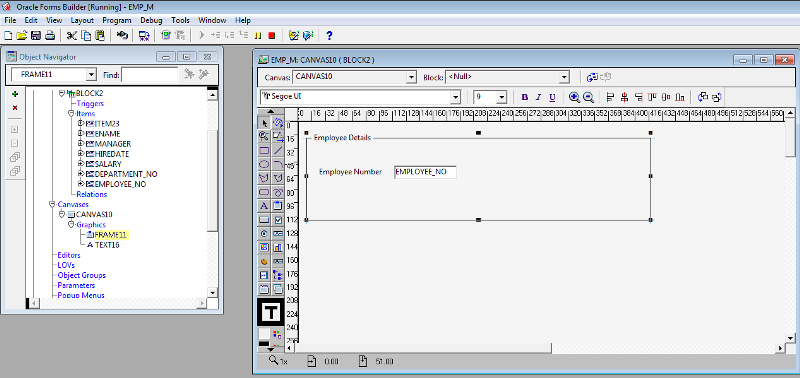This screenshot has height=378, width=800.
Task: Expand the ENAME item node
Action: (81, 134)
